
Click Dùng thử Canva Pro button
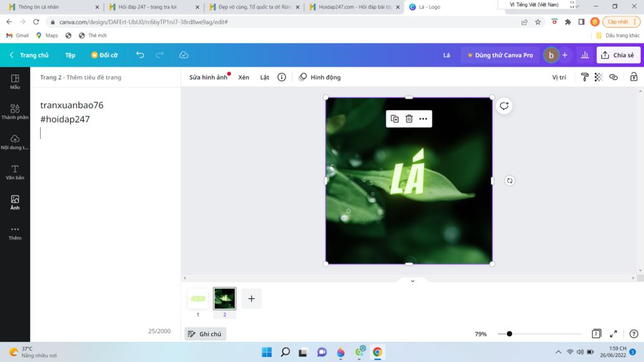click(500, 55)
